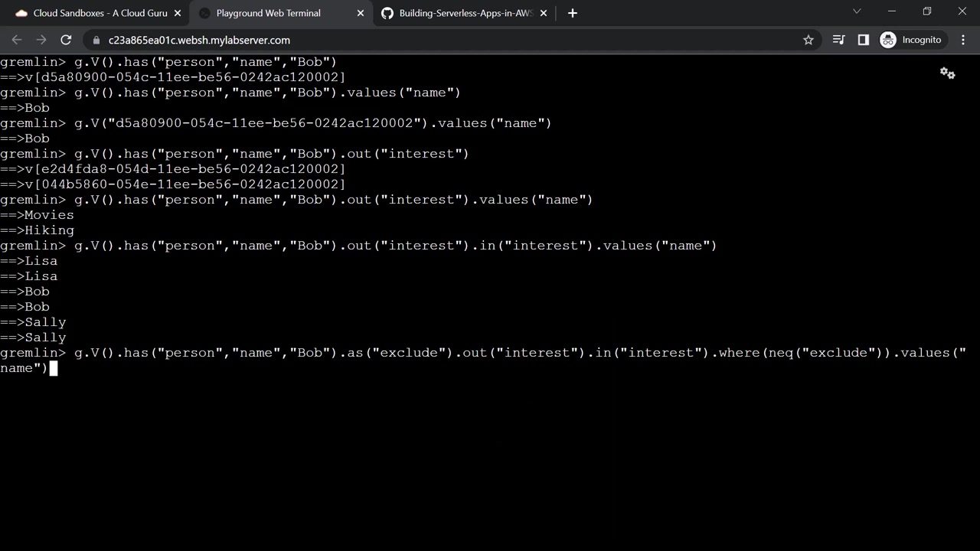The image size is (980, 551).
Task: Close the Building-Serverless-Apps GitHub tab
Action: pos(544,13)
